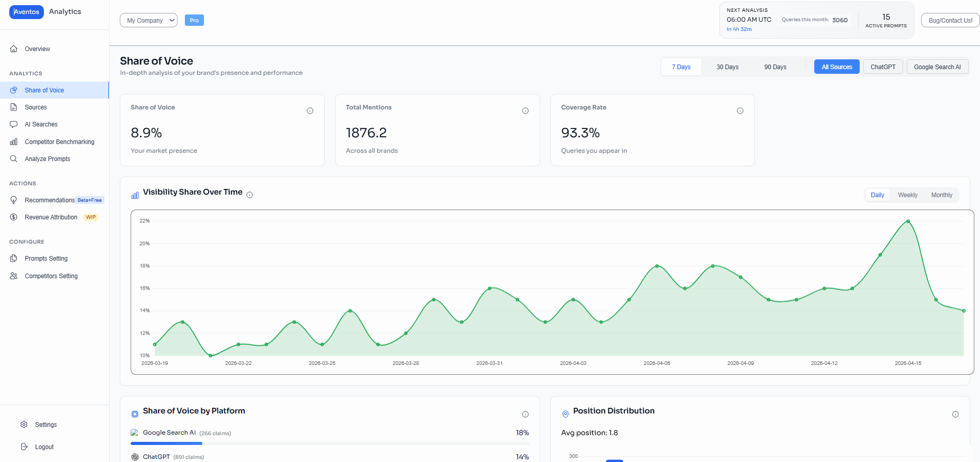Image resolution: width=980 pixels, height=462 pixels.
Task: Toggle chart granularity to Weekly
Action: point(907,195)
